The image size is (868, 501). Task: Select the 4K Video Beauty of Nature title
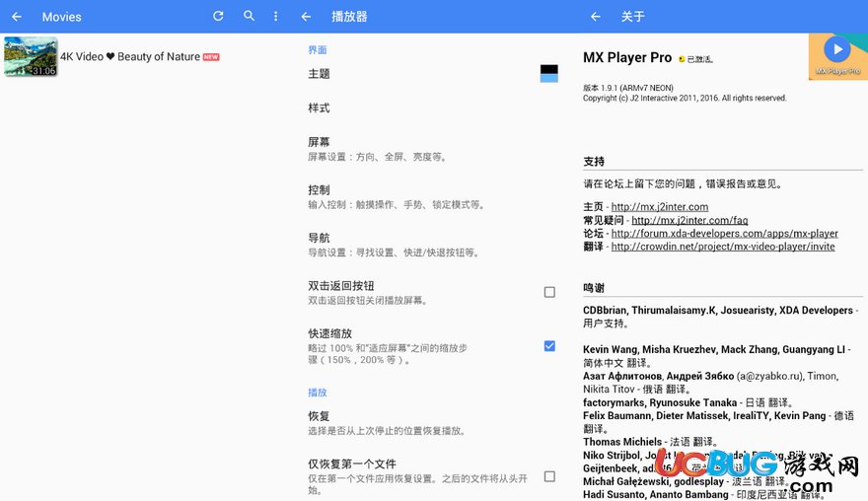pyautogui.click(x=130, y=56)
